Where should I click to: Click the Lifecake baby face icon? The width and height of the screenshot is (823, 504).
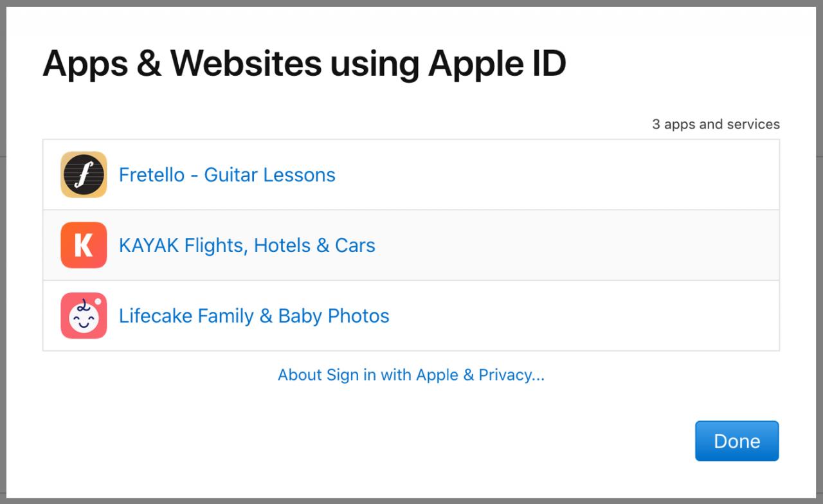(x=84, y=316)
